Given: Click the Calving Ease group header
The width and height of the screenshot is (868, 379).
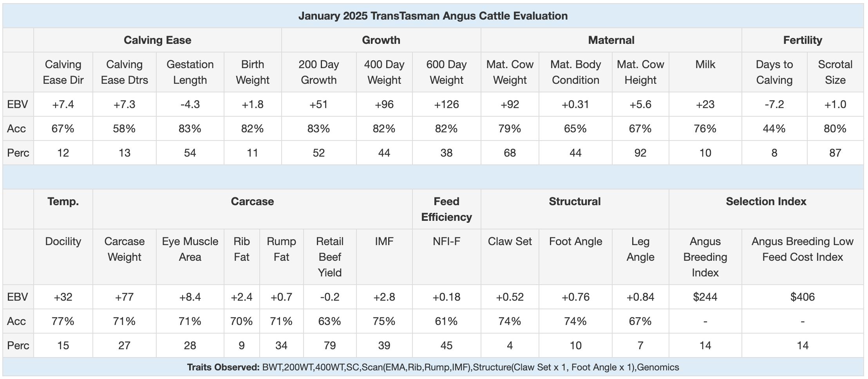Looking at the screenshot, I should coord(157,40).
